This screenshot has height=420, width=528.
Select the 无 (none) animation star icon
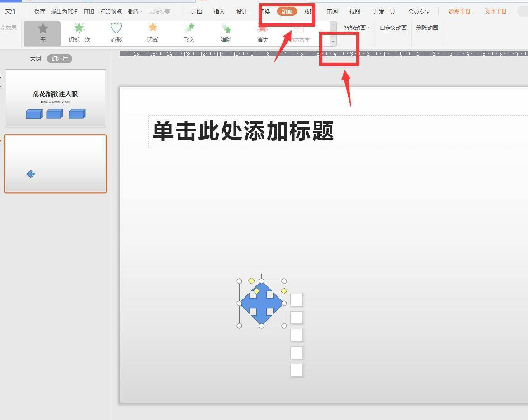click(42, 29)
